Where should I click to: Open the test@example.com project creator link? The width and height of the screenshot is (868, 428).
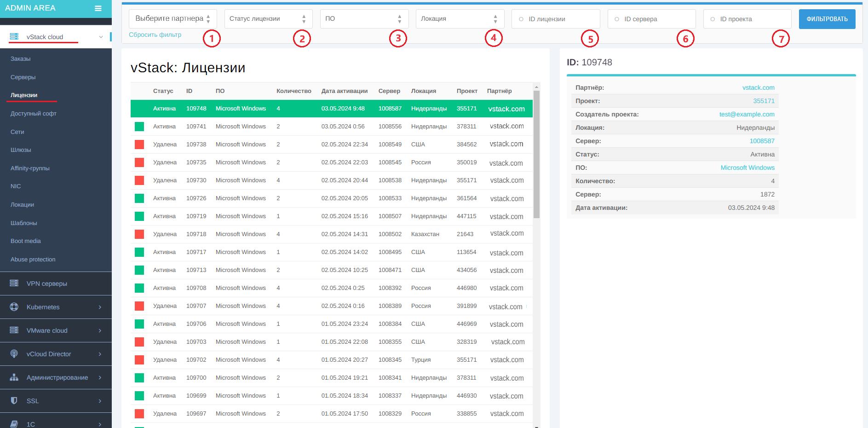pyautogui.click(x=747, y=115)
